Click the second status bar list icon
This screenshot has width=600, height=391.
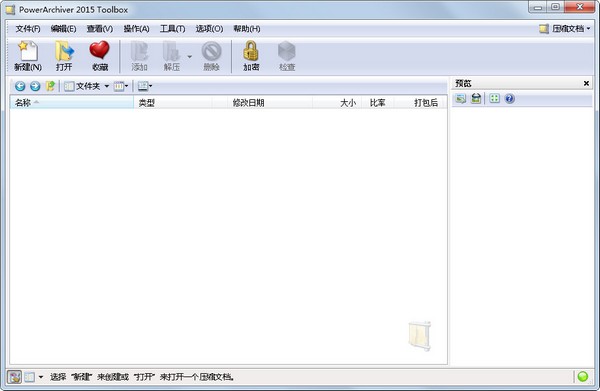tap(29, 377)
